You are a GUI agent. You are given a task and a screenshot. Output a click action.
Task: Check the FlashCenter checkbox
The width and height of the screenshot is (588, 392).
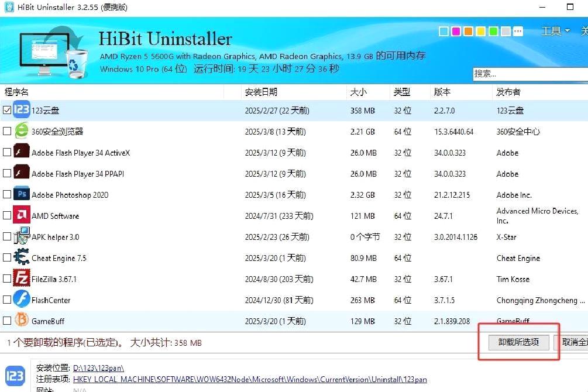[x=7, y=300]
